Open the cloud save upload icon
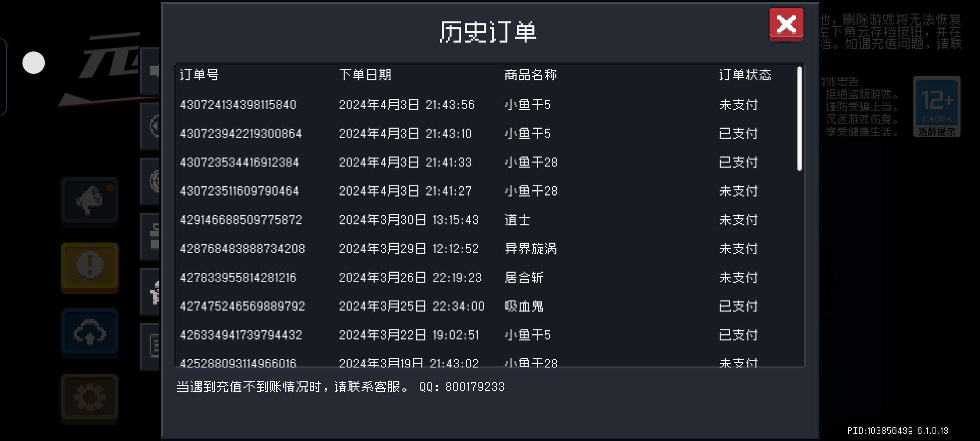Screen dimensions: 980x441 [x=90, y=332]
